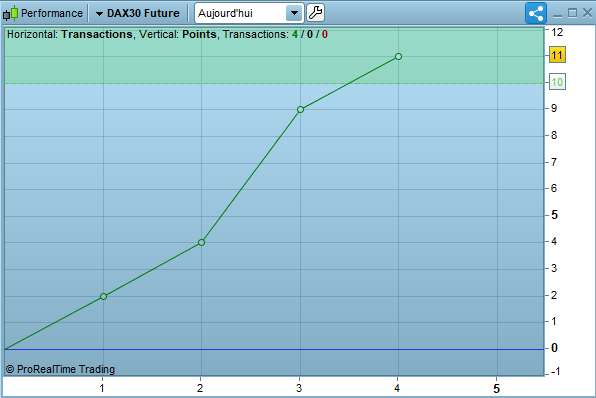Click the green dashed level line

(x=274, y=83)
